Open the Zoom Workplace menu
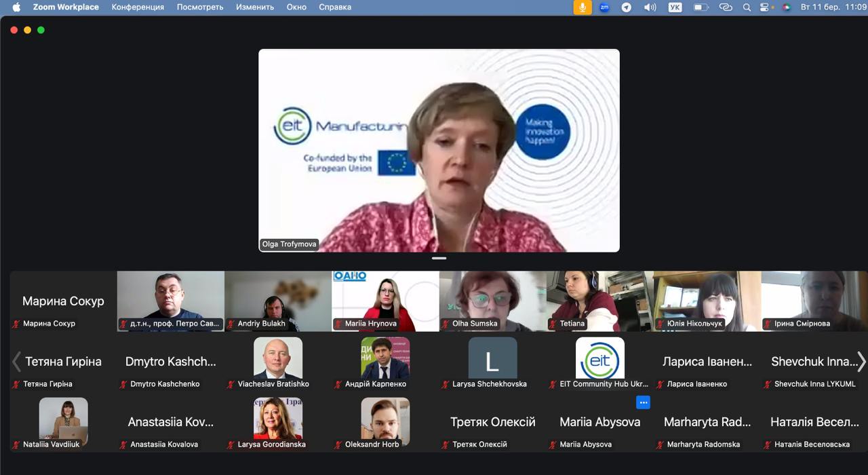Viewport: 868px width, 475px height. (x=66, y=7)
